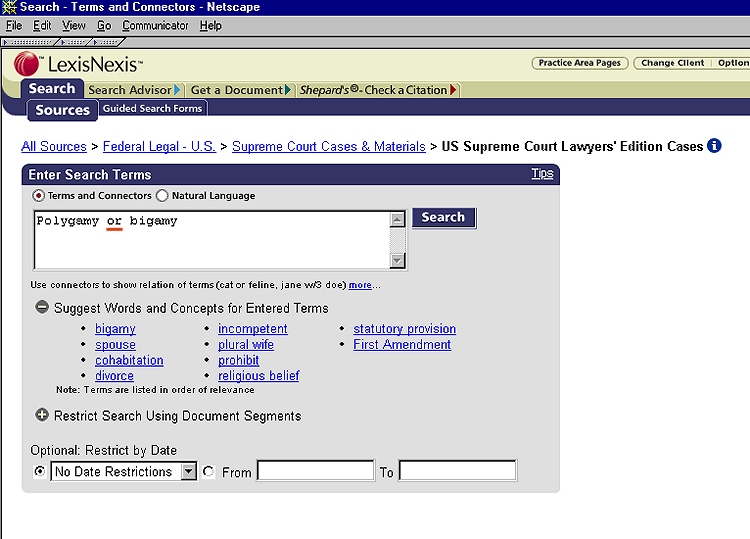
Task: Expand Restrict Search Using Document Segments
Action: coord(42,415)
